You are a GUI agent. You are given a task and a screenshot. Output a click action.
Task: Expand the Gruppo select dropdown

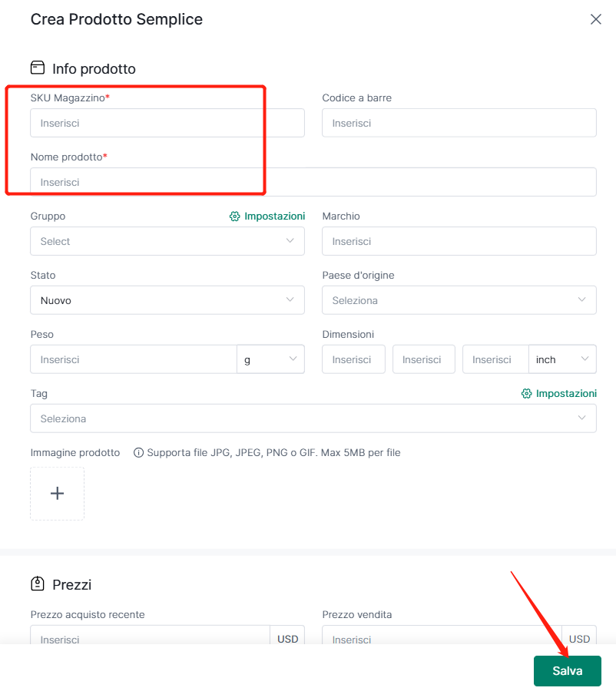click(x=167, y=241)
